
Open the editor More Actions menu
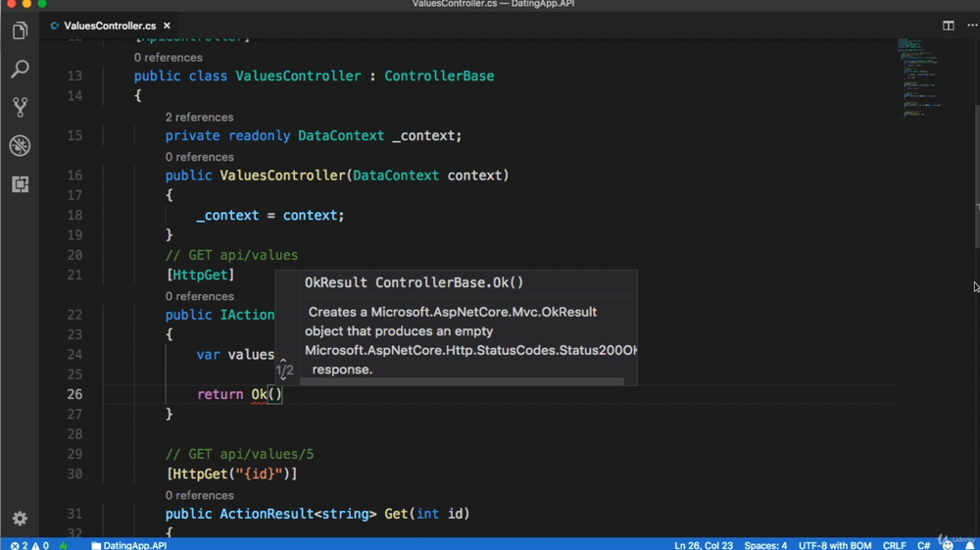coord(972,25)
